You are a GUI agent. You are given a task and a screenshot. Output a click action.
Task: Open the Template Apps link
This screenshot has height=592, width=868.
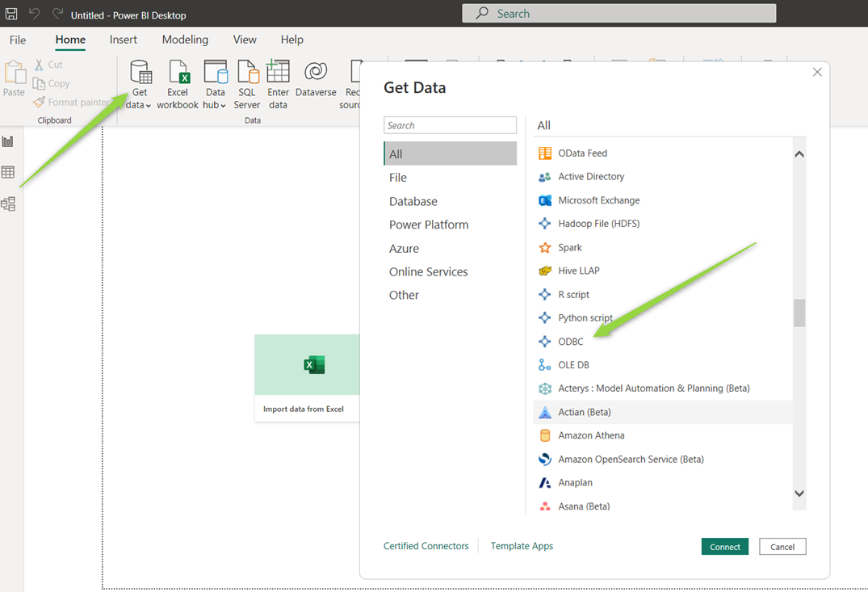click(x=522, y=546)
